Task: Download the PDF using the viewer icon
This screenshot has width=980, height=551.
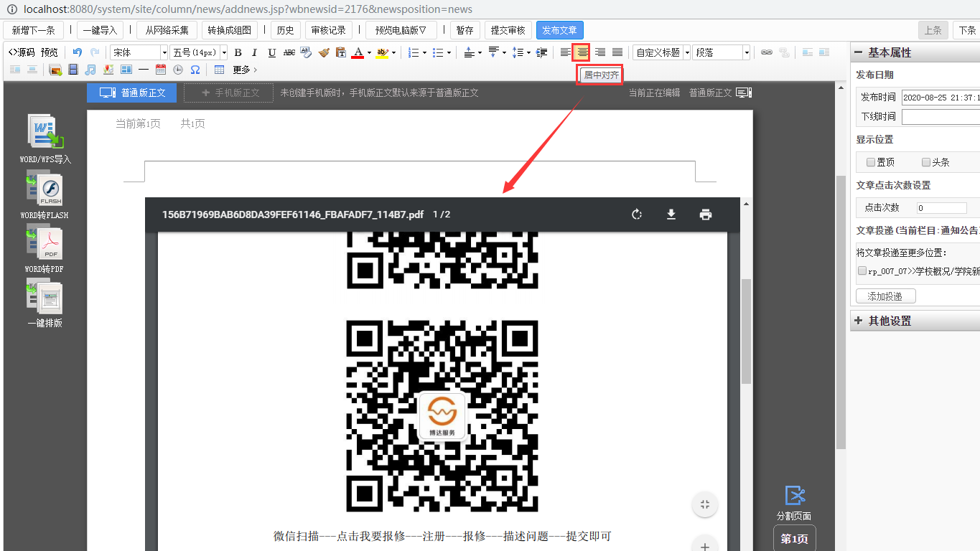Action: [671, 215]
